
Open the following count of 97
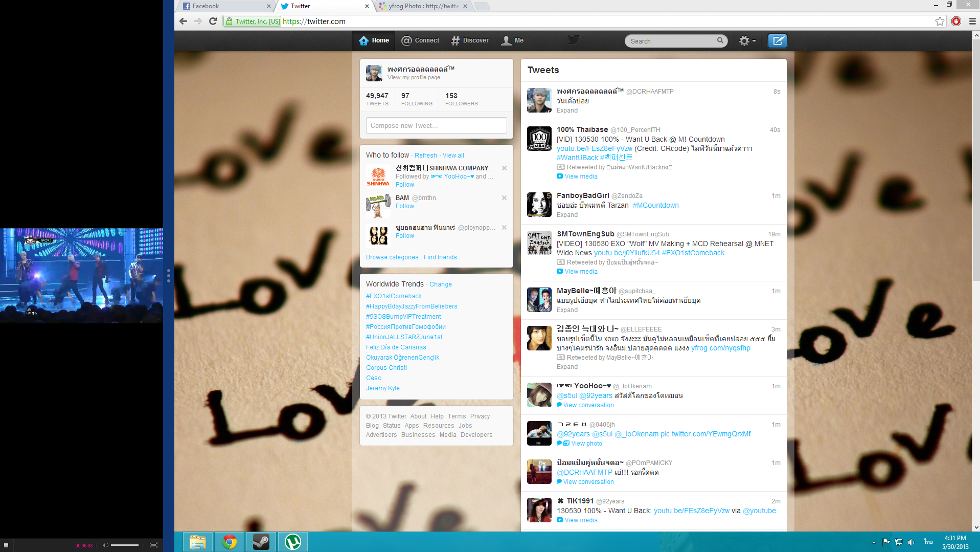[x=417, y=99]
